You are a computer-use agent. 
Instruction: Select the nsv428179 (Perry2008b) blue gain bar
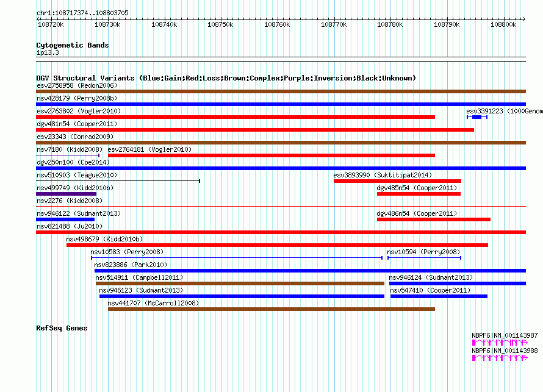click(281, 104)
